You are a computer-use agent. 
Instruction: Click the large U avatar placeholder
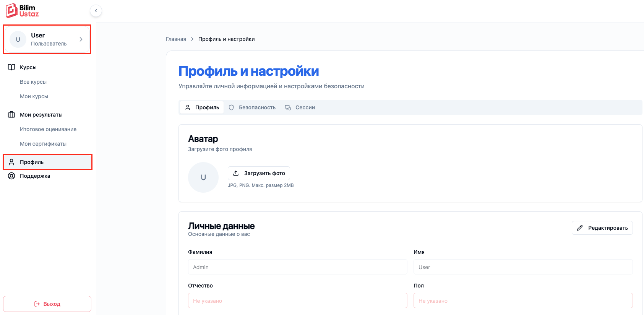(203, 177)
